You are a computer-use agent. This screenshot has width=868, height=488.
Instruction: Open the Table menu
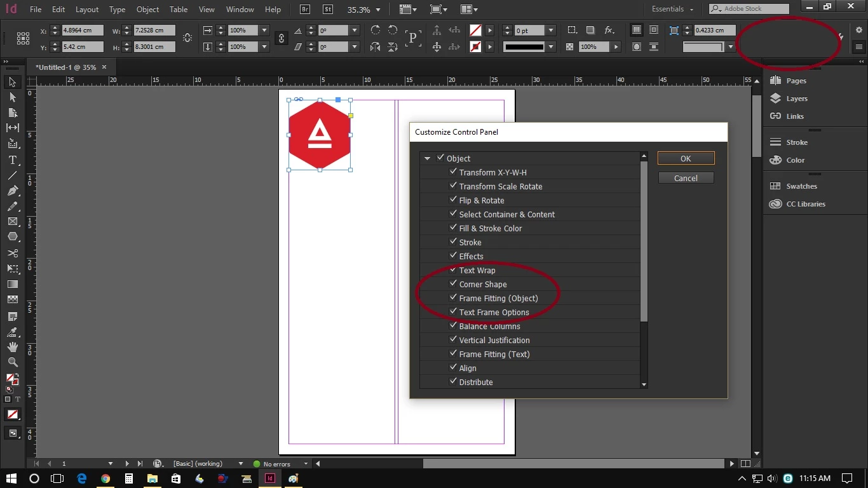pyautogui.click(x=179, y=10)
